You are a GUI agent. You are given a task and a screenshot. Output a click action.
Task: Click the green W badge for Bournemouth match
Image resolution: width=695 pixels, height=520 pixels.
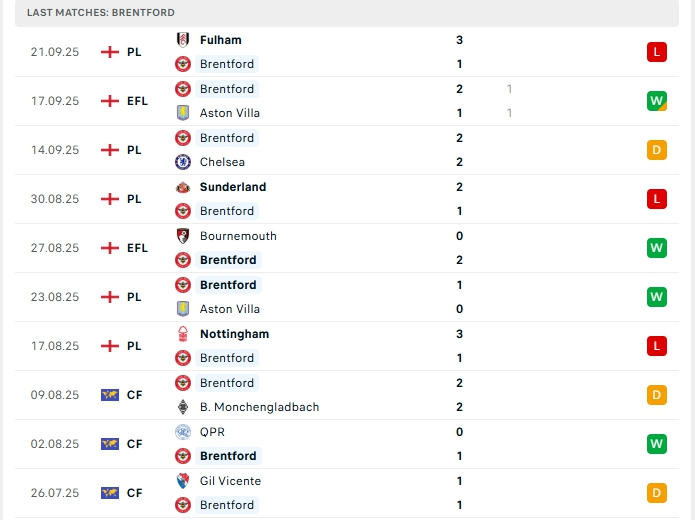tap(656, 248)
